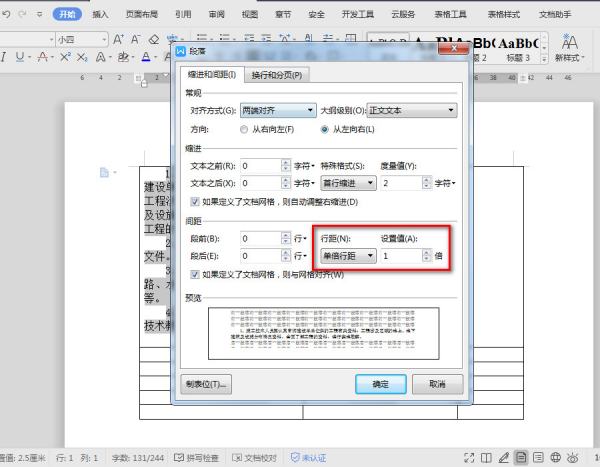The width and height of the screenshot is (600, 467).
Task: Toggle 如果定义了文档网格，则自动调整右缩进 checkbox
Action: coord(195,202)
